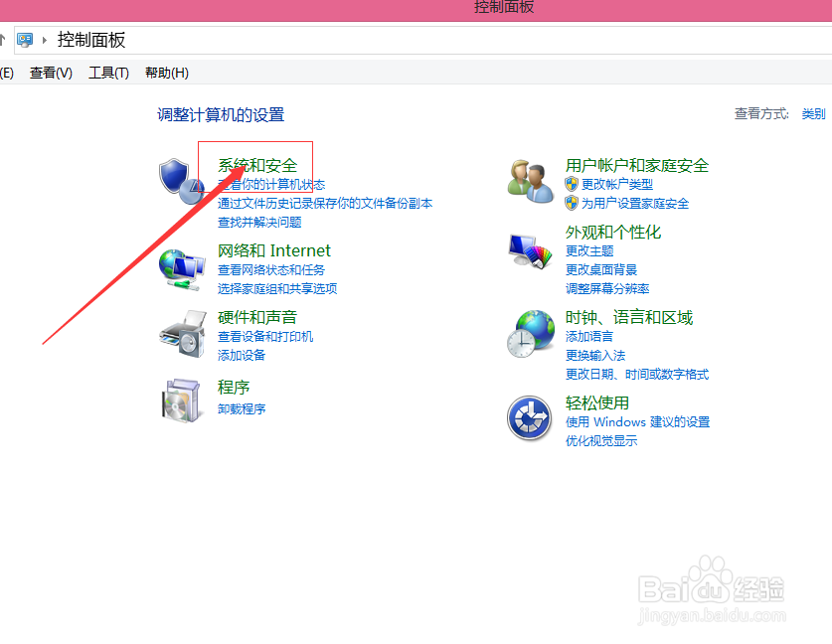Open the Programs disc box icon
Viewport: 832px width, 644px height.
point(182,400)
